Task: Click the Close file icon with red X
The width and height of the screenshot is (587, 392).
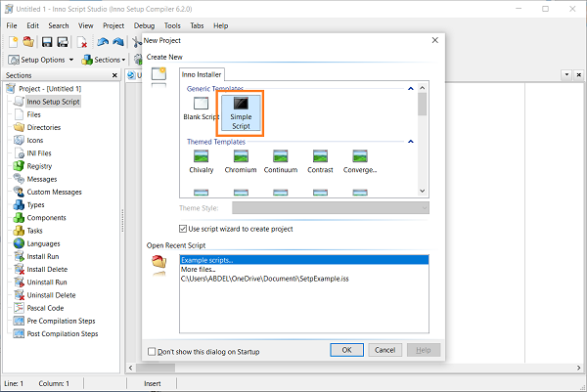Action: (81, 42)
